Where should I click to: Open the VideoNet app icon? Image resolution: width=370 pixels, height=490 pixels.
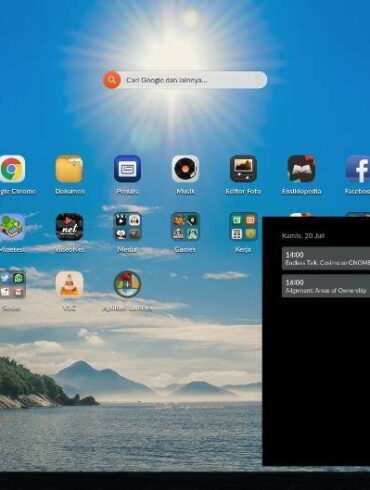[x=69, y=227]
